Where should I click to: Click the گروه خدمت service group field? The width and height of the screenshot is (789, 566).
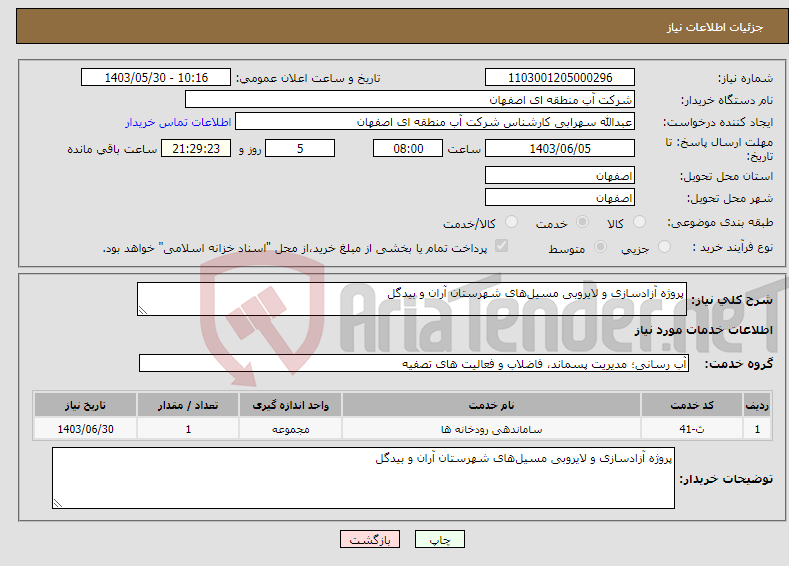point(414,363)
